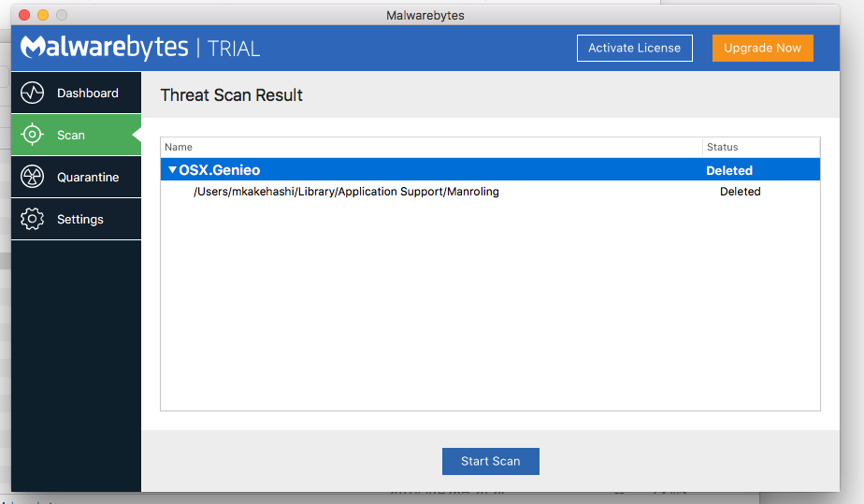
Task: Click the TRIAL label in header
Action: (234, 49)
